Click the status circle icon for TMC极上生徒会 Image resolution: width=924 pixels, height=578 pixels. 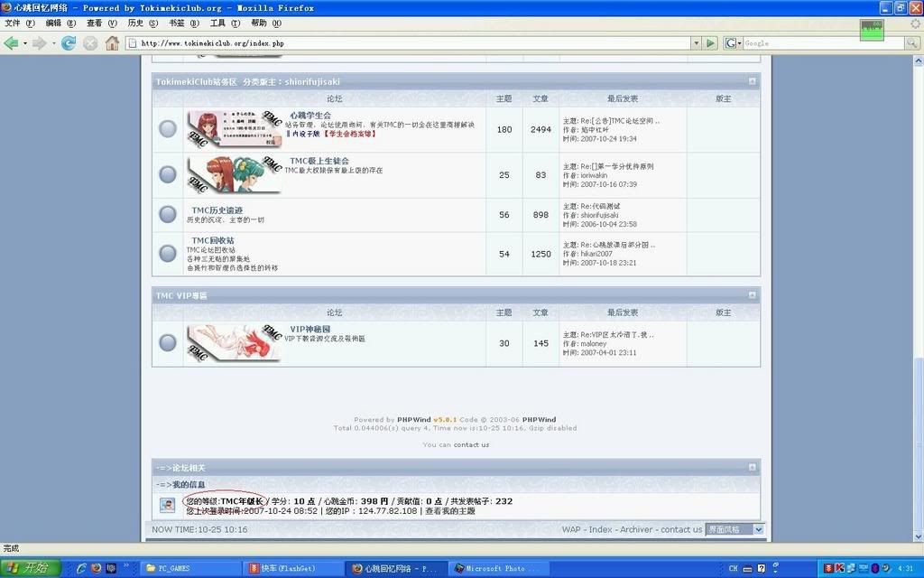pyautogui.click(x=167, y=174)
